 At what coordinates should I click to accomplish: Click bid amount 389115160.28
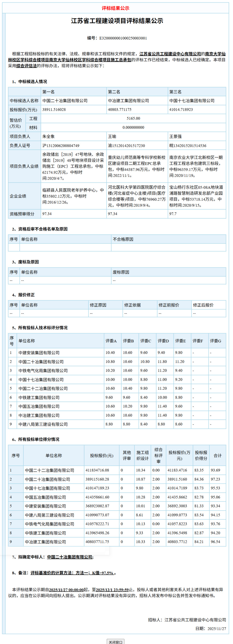coord(97,479)
